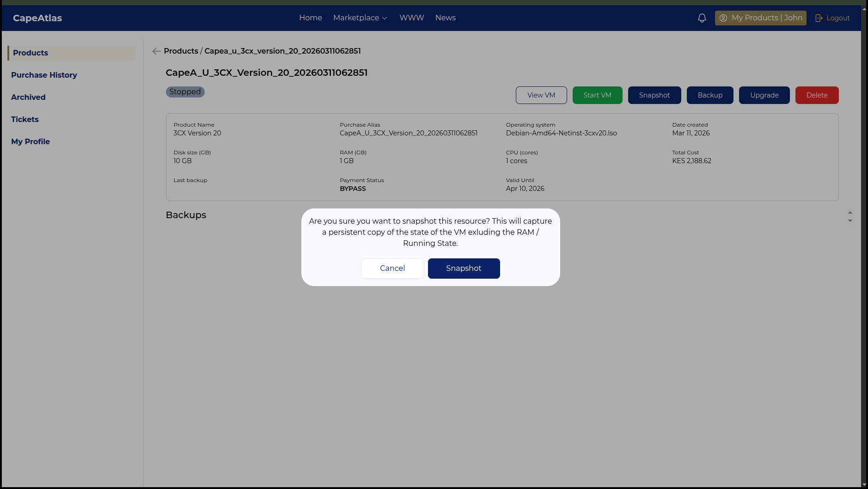Screen dimensions: 868x489
Task: Click the page vertical scrollbar down arrow
Action: click(864, 485)
